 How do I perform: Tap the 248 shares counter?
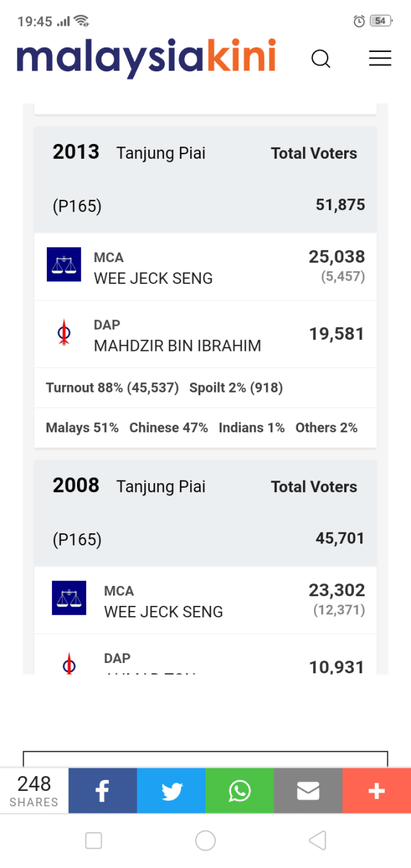coord(34,791)
